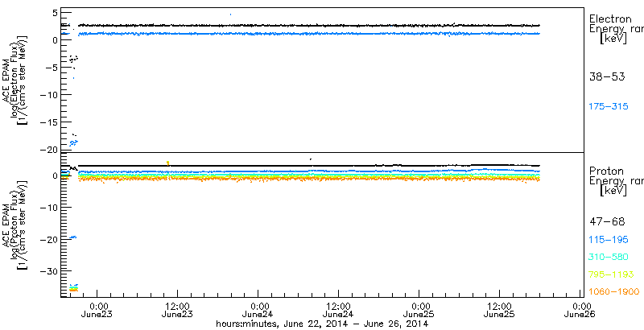
Task: Select the 38-53 electron energy legend label
Action: tap(607, 76)
